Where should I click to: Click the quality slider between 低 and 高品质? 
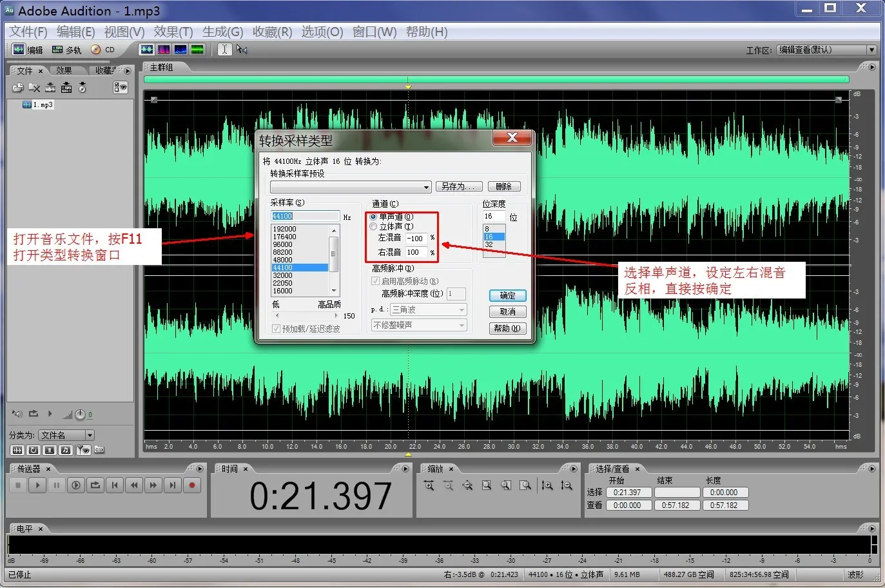[x=306, y=316]
